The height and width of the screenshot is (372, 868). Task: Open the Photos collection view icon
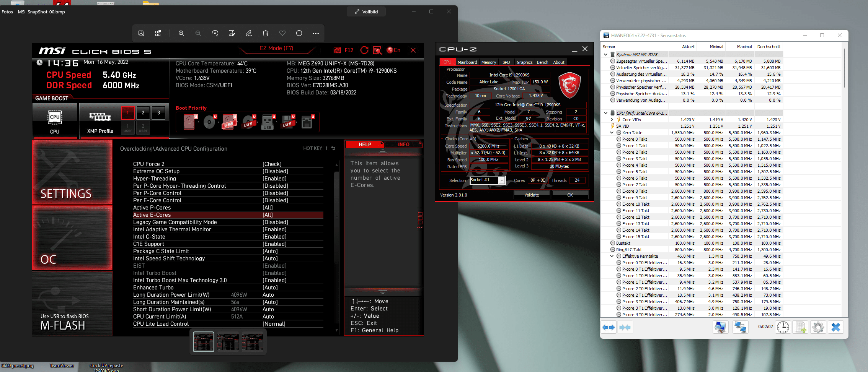141,33
